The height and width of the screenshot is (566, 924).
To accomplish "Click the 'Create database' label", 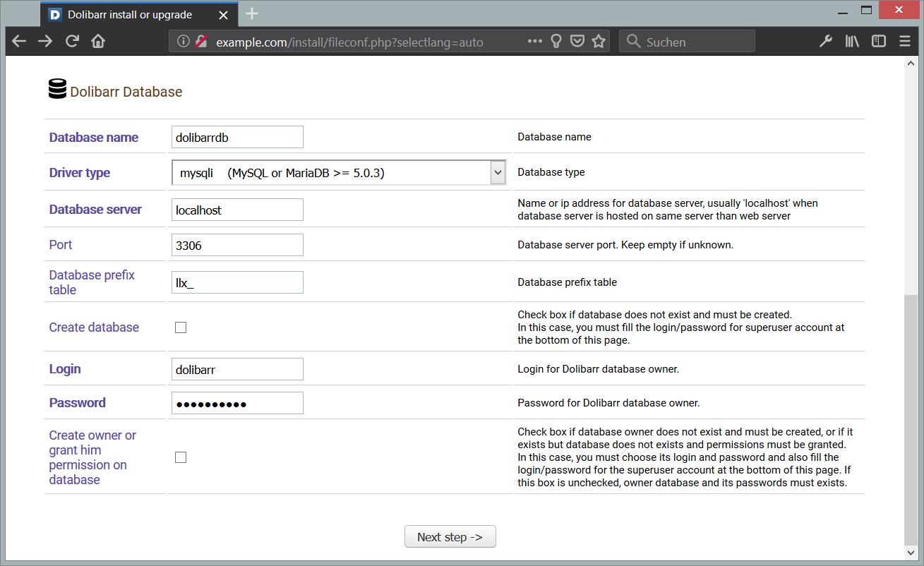I will [94, 327].
